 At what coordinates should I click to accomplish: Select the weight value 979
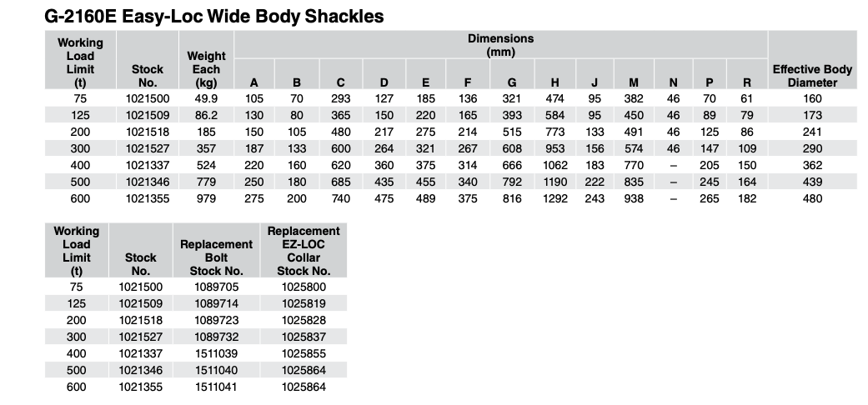tap(206, 199)
